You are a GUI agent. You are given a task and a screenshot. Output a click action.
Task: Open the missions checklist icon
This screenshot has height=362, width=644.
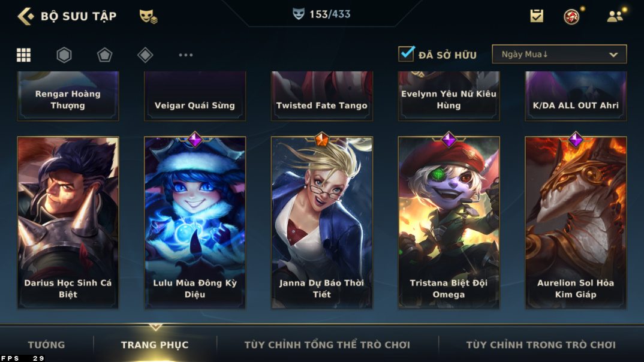pos(537,16)
